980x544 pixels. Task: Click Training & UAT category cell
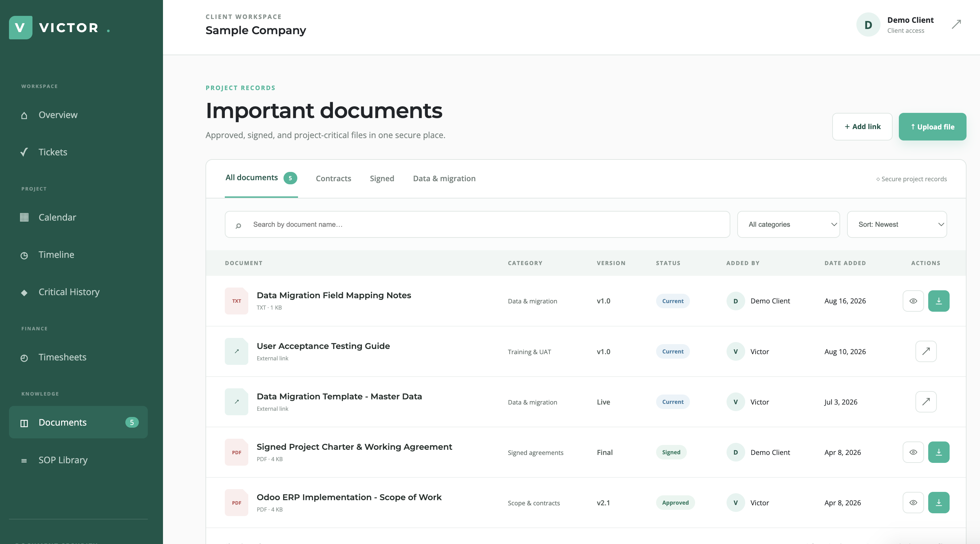pyautogui.click(x=529, y=352)
